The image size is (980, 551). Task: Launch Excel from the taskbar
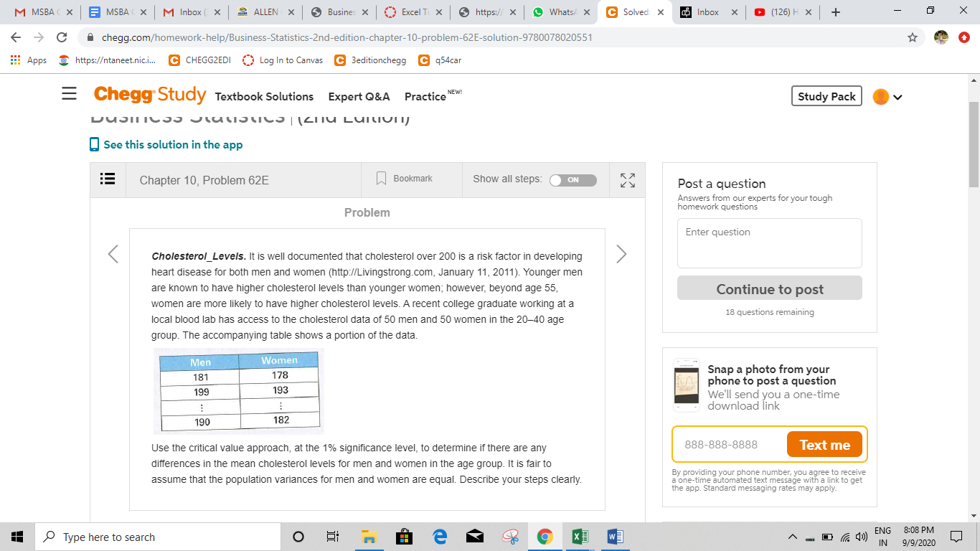coord(580,536)
